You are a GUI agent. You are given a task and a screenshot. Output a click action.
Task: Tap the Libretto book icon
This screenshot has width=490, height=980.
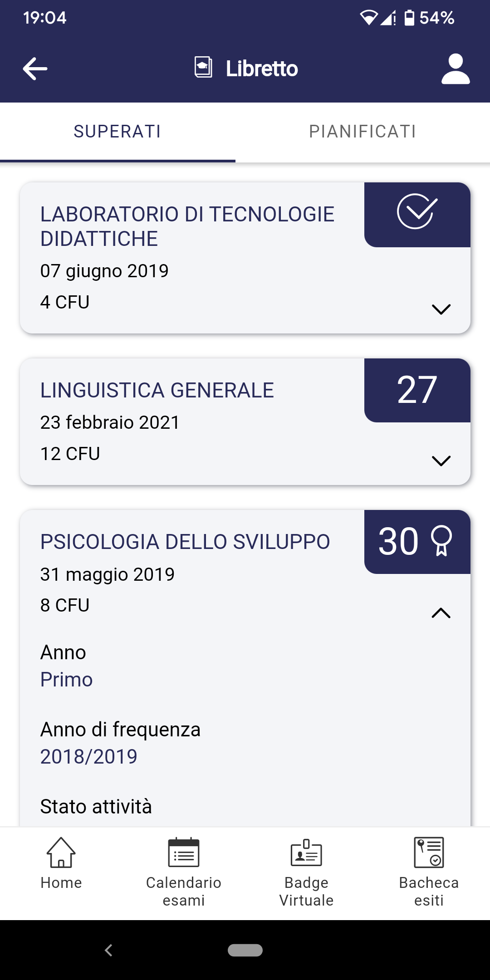pos(203,67)
